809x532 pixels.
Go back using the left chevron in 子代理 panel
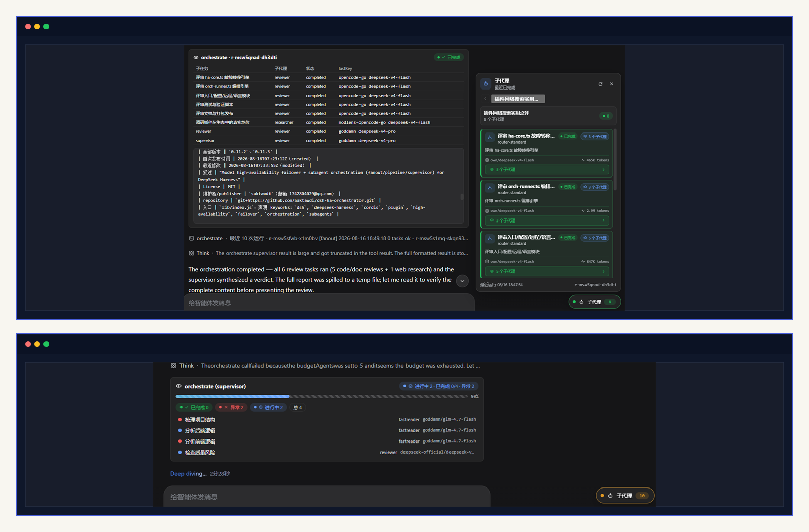click(x=485, y=99)
